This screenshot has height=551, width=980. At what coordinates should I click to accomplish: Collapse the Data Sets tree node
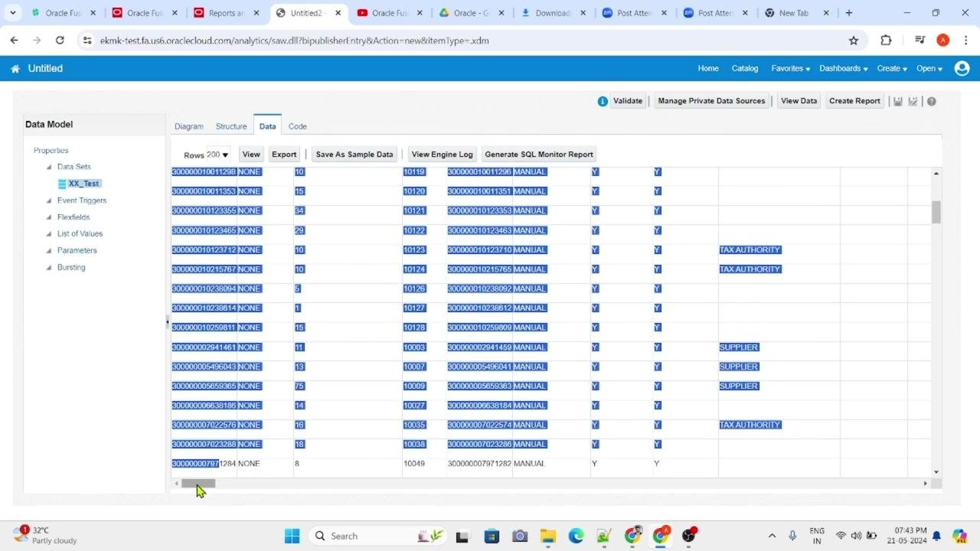49,167
